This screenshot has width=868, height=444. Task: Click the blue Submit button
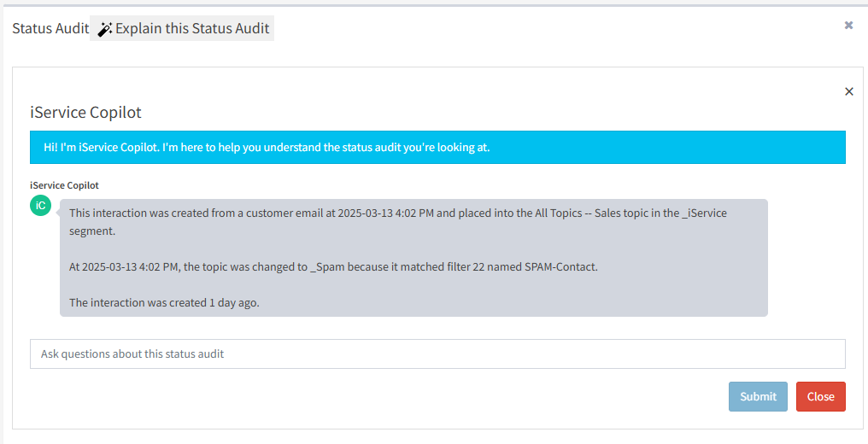point(758,396)
